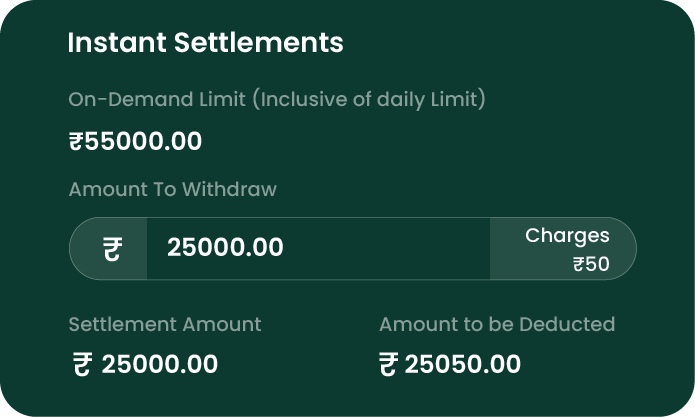
Task: Click the rupee symbol beside Settlement Amount value
Action: (x=81, y=364)
